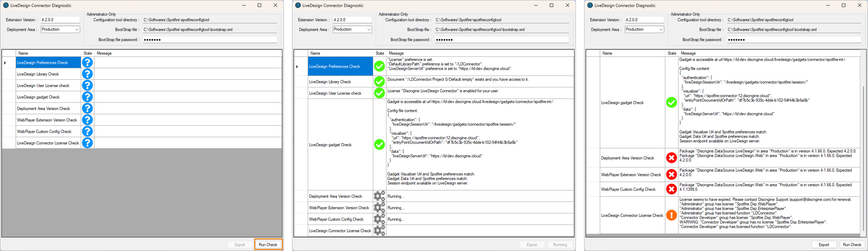Click Running button in middle window
Screen dimensions: 868x251
(x=560, y=245)
